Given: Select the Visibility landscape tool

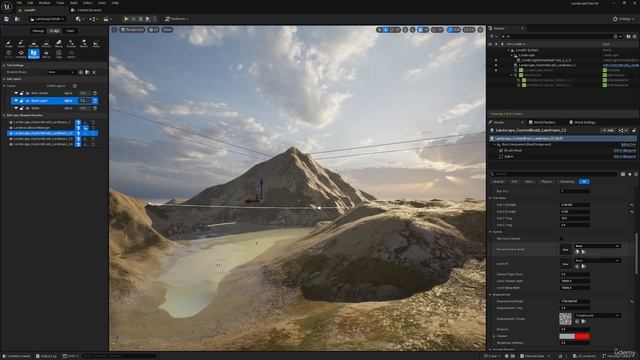Looking at the screenshot, I should [21, 54].
